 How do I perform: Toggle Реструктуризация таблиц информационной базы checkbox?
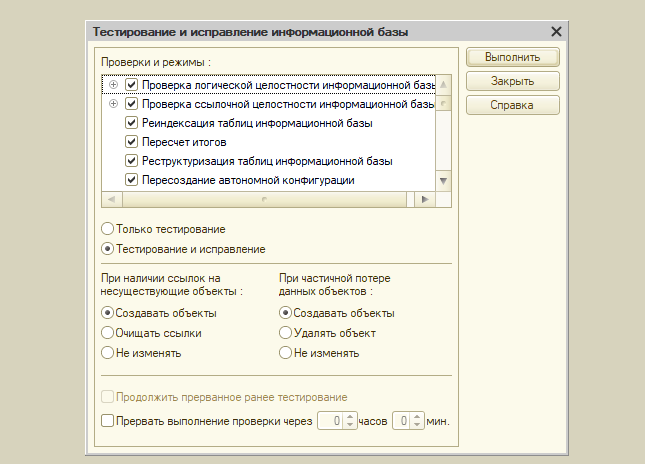click(x=131, y=161)
